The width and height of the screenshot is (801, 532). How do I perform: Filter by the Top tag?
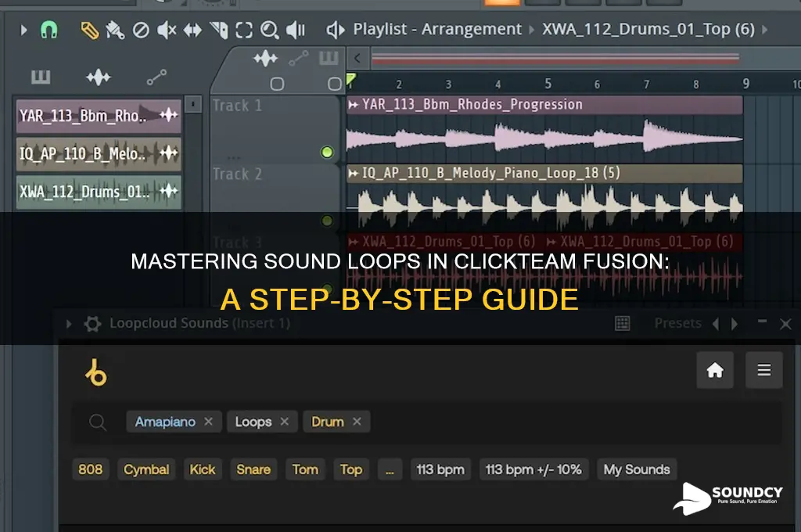351,469
